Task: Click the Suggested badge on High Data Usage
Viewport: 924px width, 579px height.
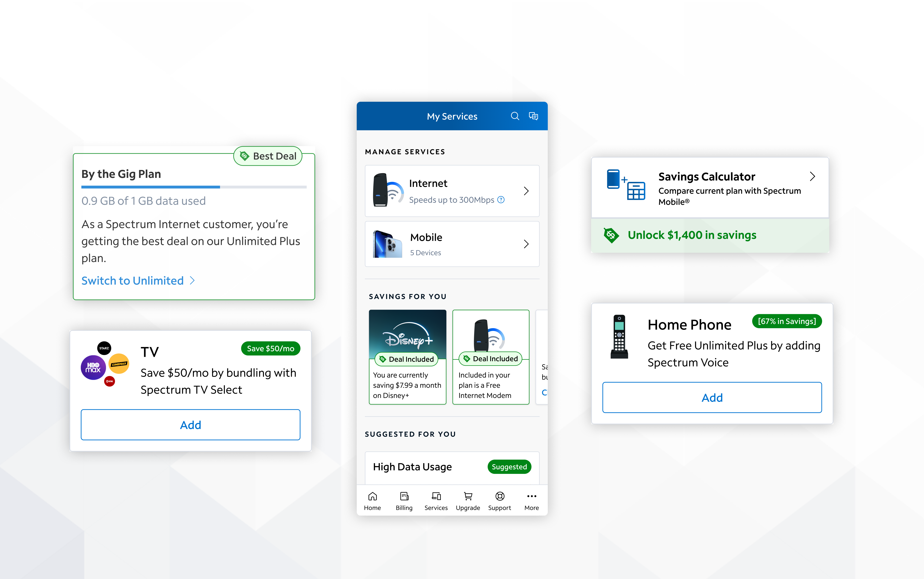Action: [509, 467]
